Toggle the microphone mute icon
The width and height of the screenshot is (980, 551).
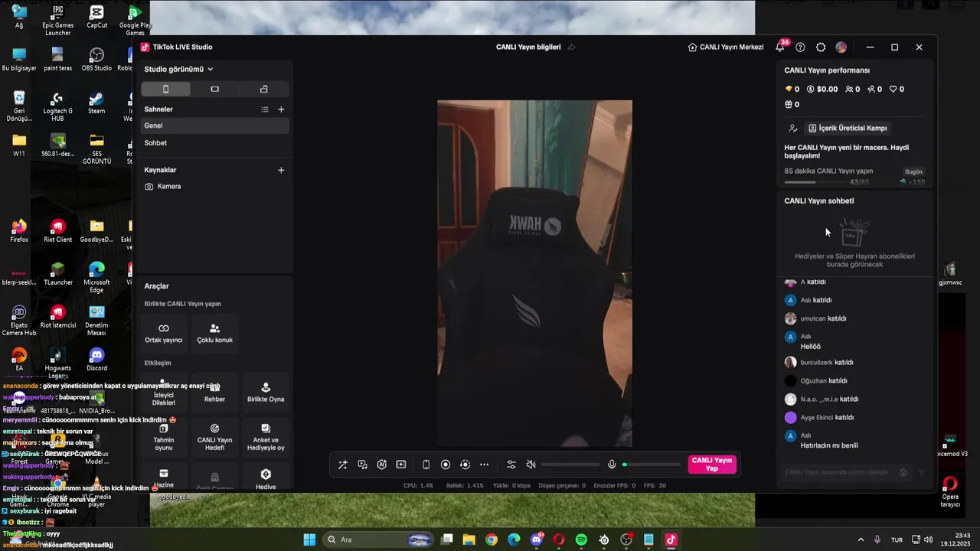click(612, 465)
